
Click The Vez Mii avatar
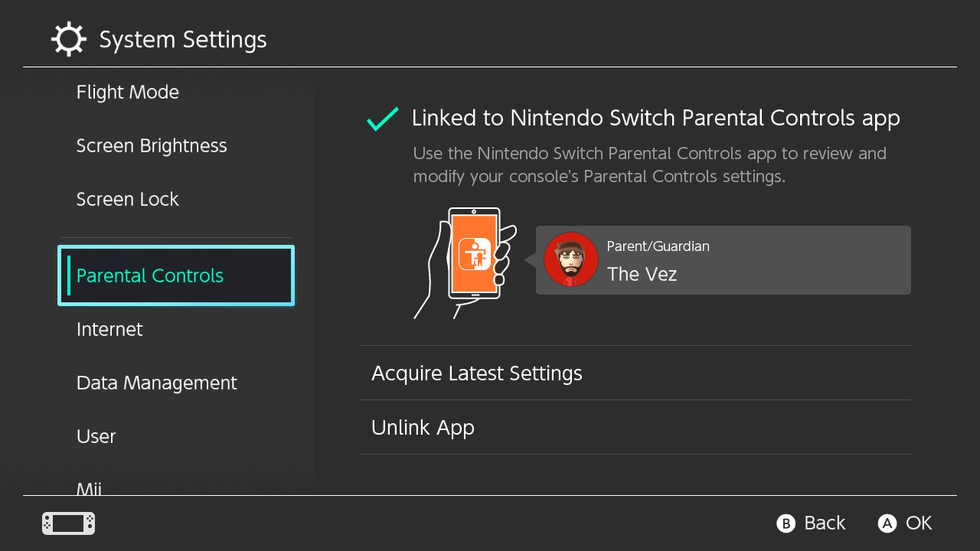[570, 259]
